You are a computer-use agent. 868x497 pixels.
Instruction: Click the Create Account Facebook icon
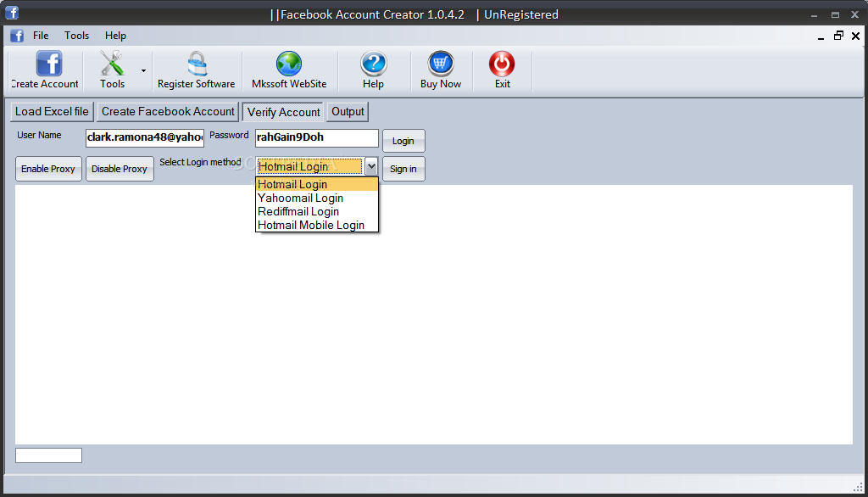48,64
